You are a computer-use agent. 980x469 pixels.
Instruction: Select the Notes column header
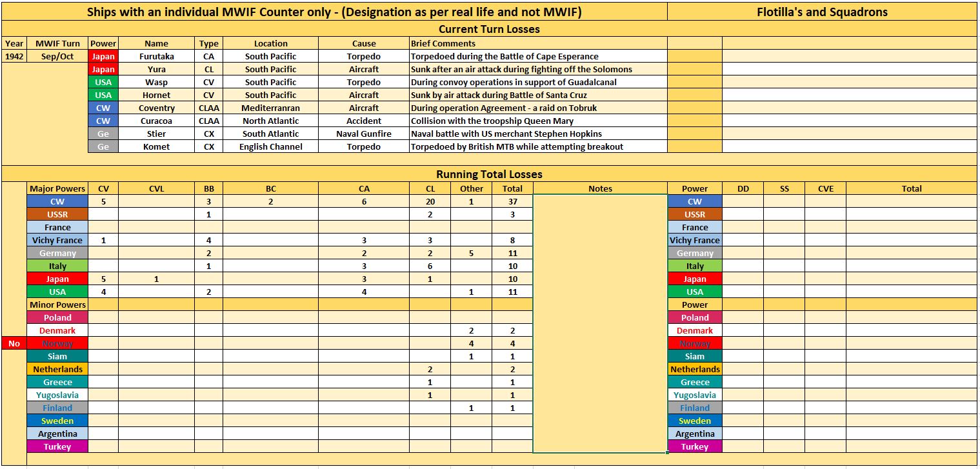[600, 188]
